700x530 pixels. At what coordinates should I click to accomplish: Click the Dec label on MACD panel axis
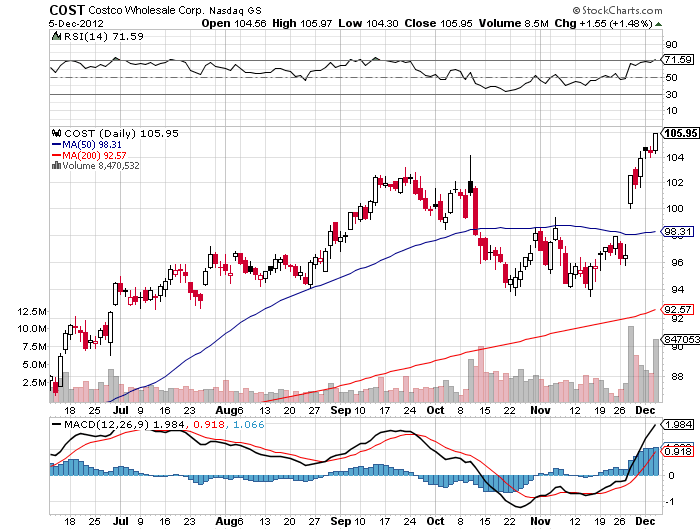click(x=646, y=521)
